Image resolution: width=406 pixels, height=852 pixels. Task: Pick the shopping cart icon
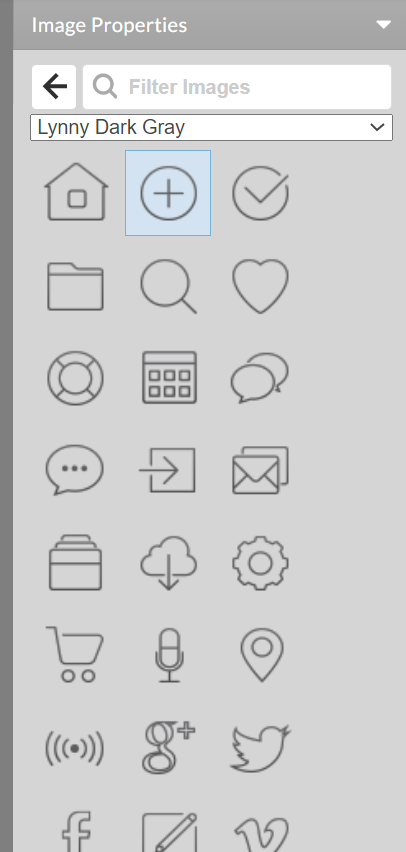[x=75, y=654]
